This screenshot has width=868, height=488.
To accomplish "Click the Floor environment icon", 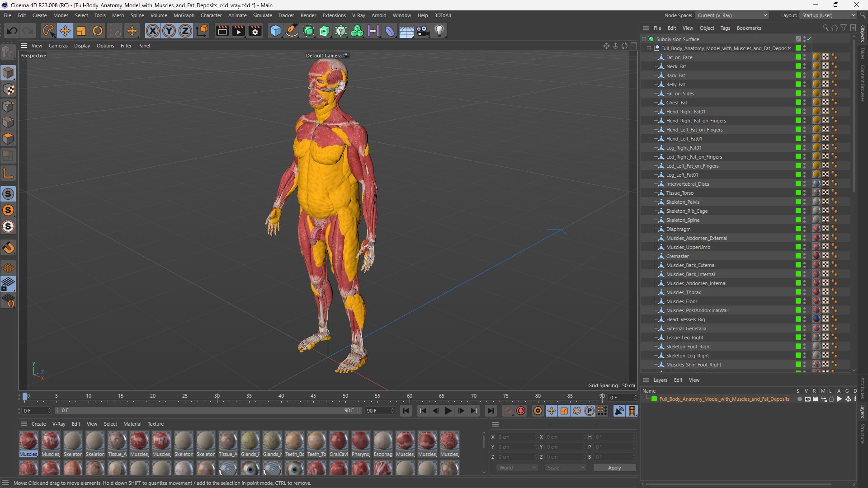I will (406, 31).
